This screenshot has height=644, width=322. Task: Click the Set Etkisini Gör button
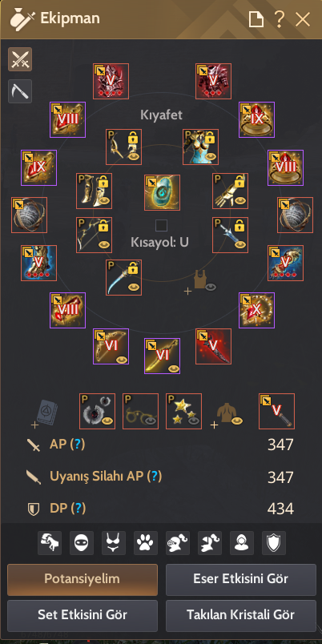click(x=83, y=616)
